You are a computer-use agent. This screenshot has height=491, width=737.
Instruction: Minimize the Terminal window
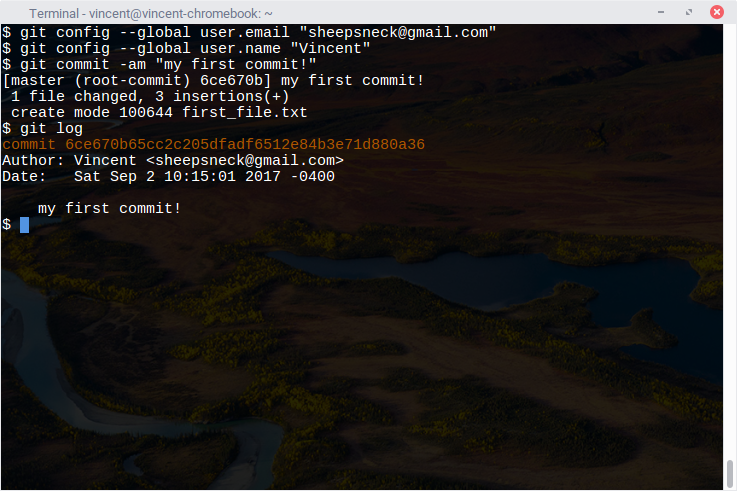coord(661,12)
